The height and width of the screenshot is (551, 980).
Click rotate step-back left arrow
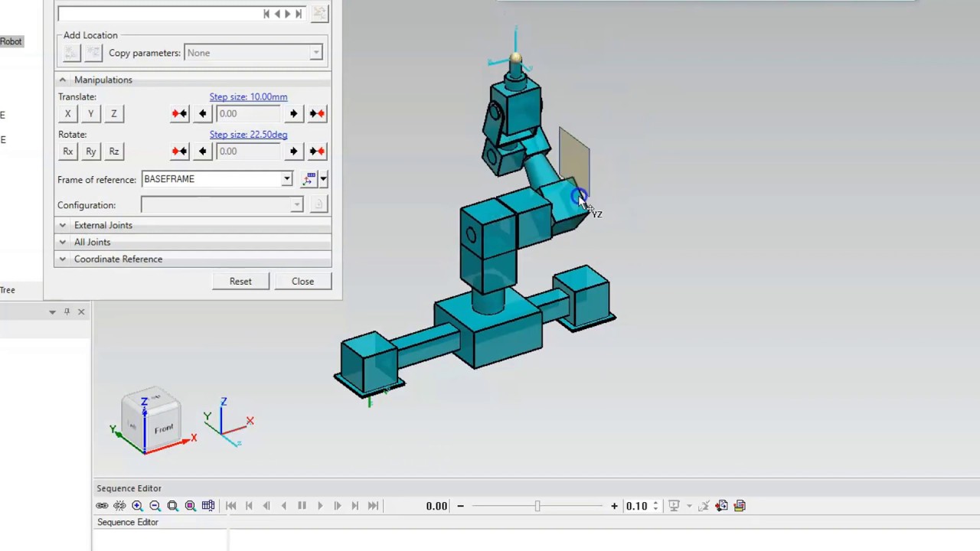pos(202,152)
